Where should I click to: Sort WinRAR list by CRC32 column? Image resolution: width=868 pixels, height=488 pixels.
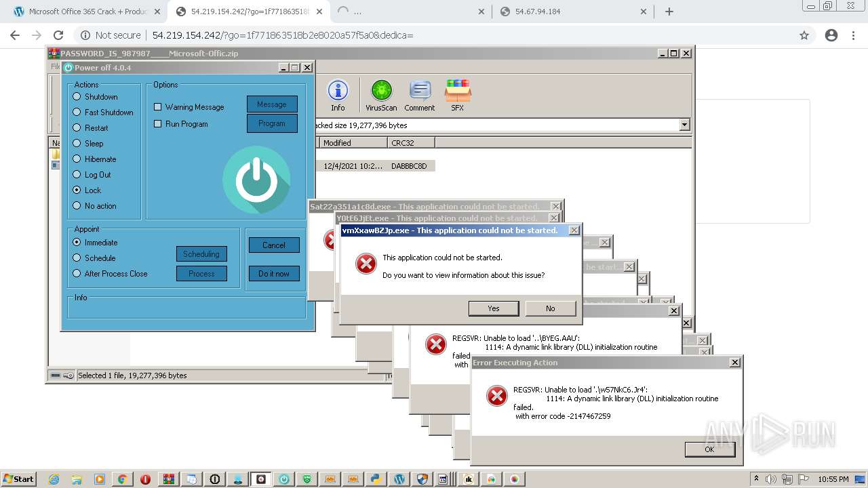[412, 142]
